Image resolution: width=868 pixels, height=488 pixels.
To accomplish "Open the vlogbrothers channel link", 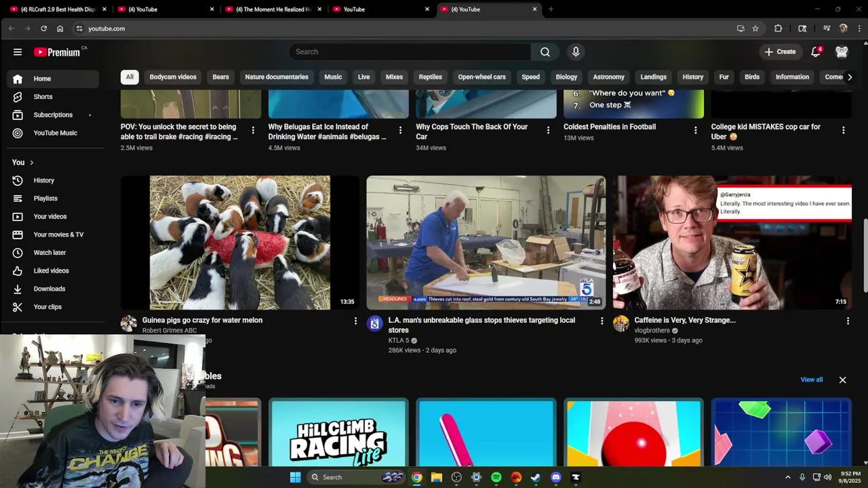I will (x=652, y=330).
